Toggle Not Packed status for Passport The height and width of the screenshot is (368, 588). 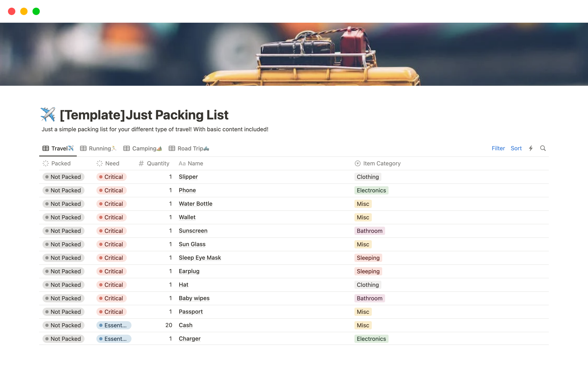pyautogui.click(x=63, y=312)
